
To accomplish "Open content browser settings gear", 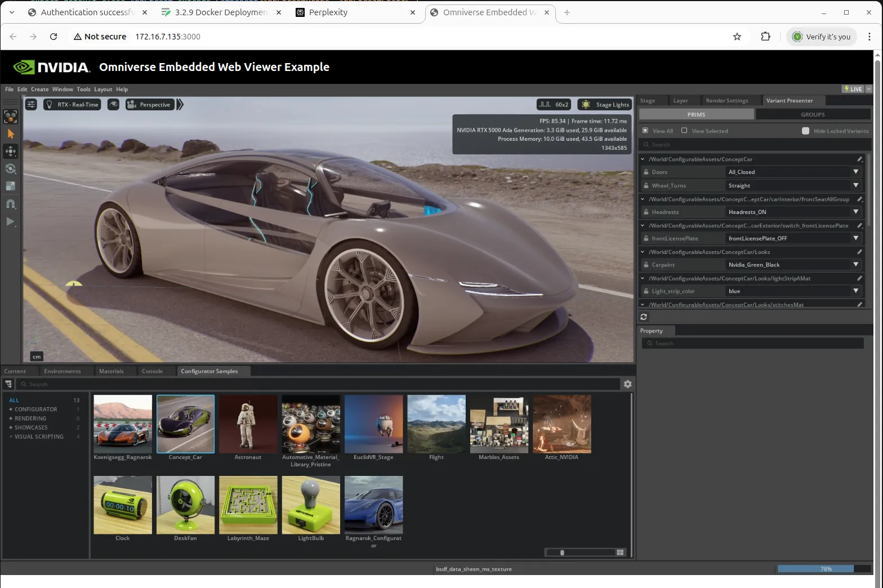I will [627, 384].
